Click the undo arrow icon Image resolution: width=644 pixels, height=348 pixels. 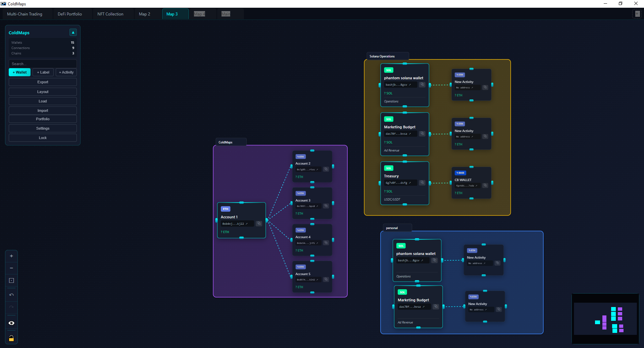click(x=11, y=295)
